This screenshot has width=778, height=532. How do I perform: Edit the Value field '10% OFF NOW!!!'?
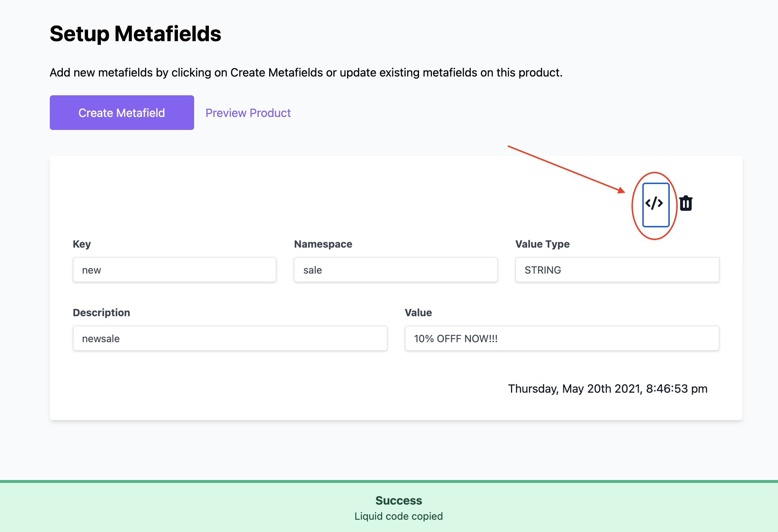point(562,339)
